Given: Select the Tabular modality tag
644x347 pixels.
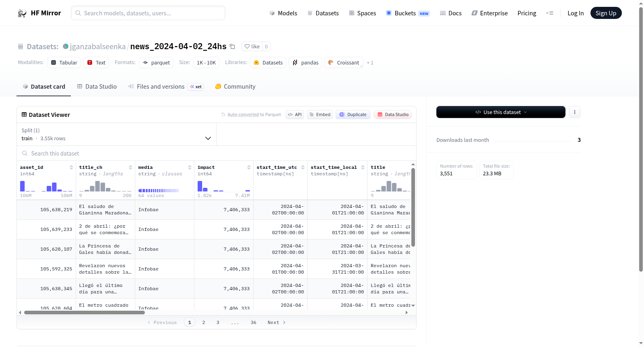Looking at the screenshot, I should (x=64, y=62).
